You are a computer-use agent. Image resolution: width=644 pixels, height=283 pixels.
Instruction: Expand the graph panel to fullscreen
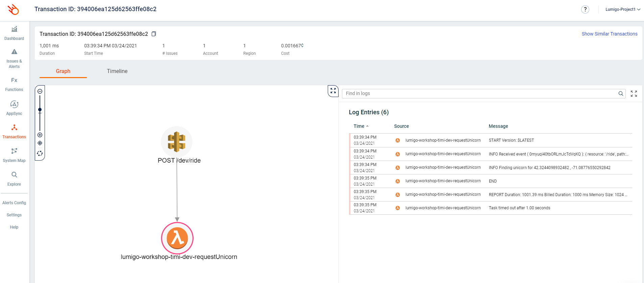[x=333, y=91]
